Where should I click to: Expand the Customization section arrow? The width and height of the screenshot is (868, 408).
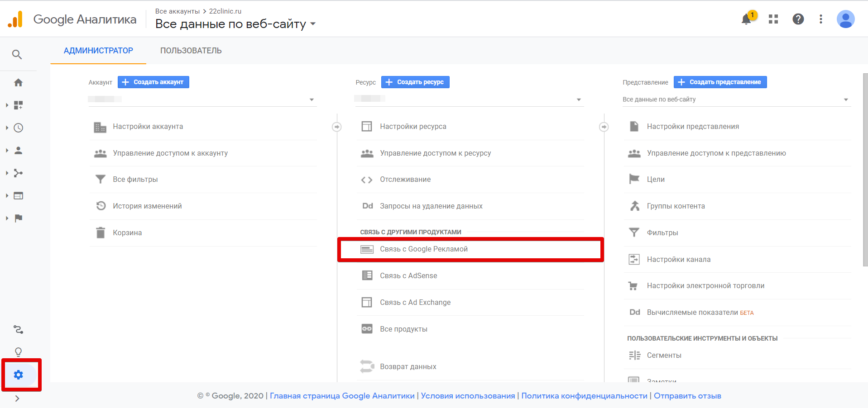tap(7, 105)
